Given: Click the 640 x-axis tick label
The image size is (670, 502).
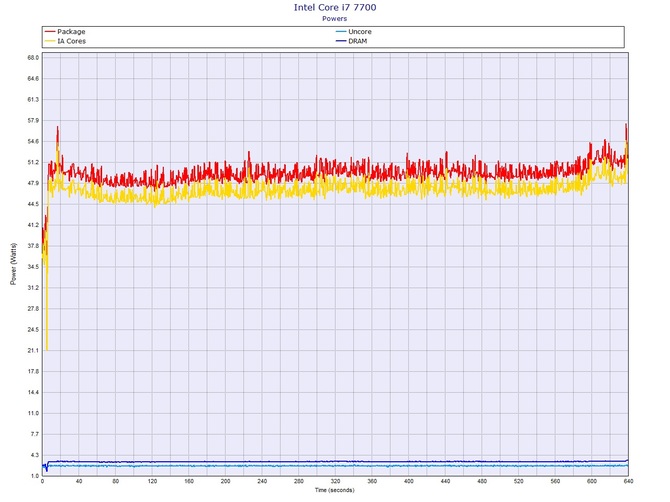Looking at the screenshot, I should pos(628,481).
